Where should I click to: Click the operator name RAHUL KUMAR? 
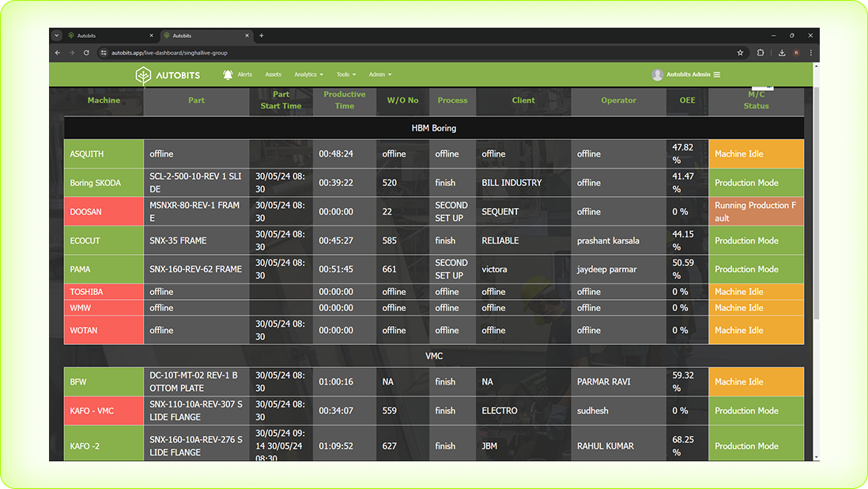pos(605,445)
